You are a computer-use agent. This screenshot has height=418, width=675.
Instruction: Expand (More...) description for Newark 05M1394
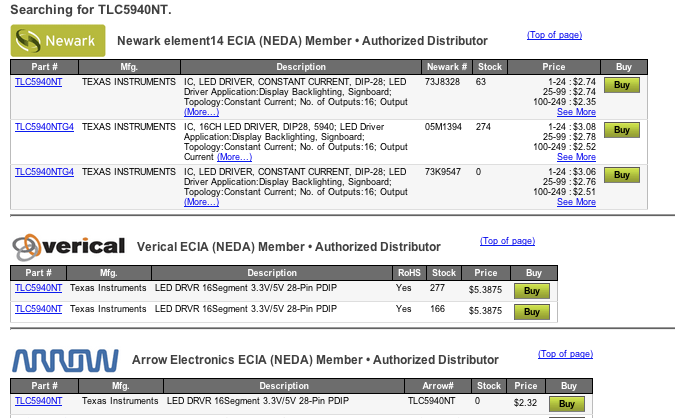pyautogui.click(x=235, y=157)
